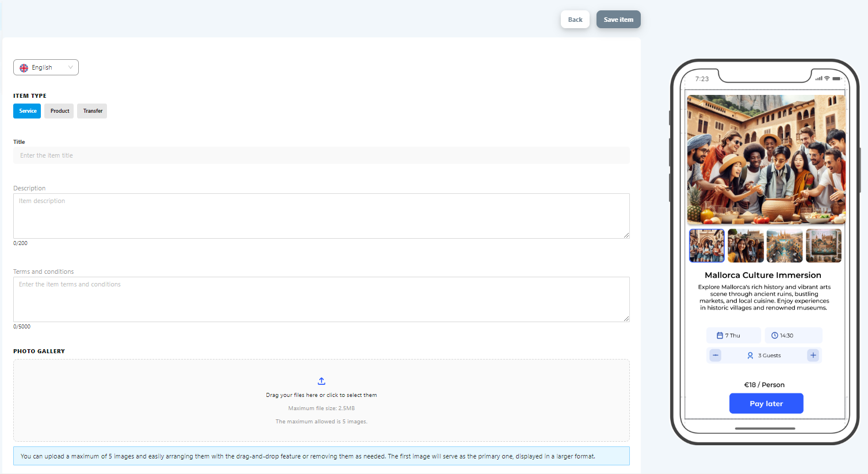Click the upload arrow icon in photo gallery

click(x=322, y=381)
